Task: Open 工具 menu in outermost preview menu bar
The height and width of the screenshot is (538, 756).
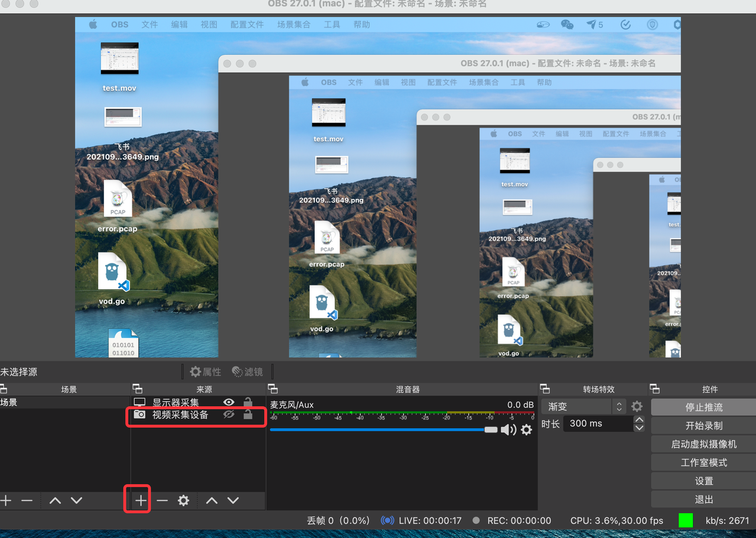Action: coord(332,25)
